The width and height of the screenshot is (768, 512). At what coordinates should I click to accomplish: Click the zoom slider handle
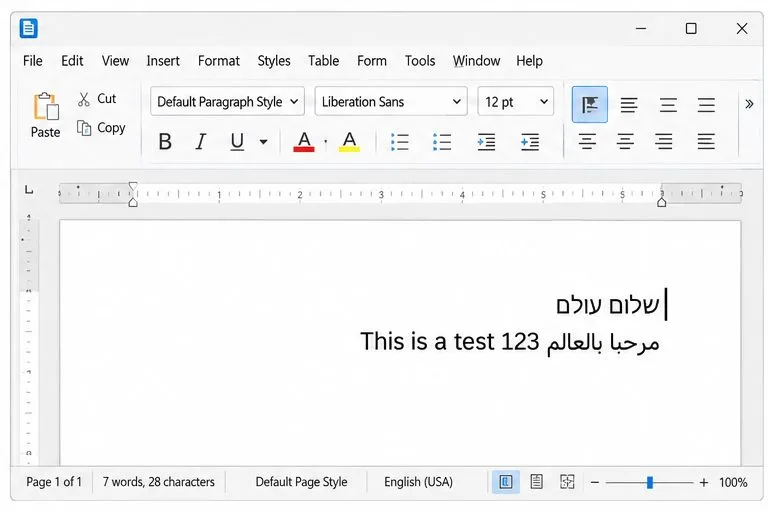click(x=649, y=483)
